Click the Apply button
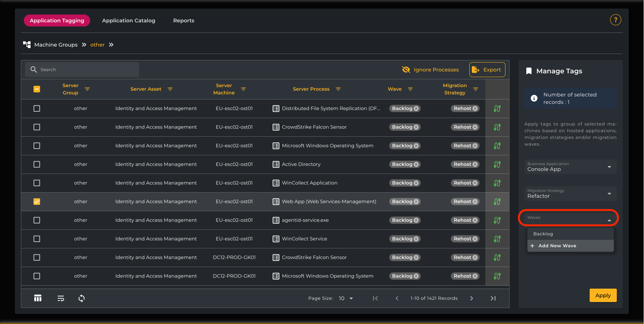644x324 pixels. [x=603, y=295]
